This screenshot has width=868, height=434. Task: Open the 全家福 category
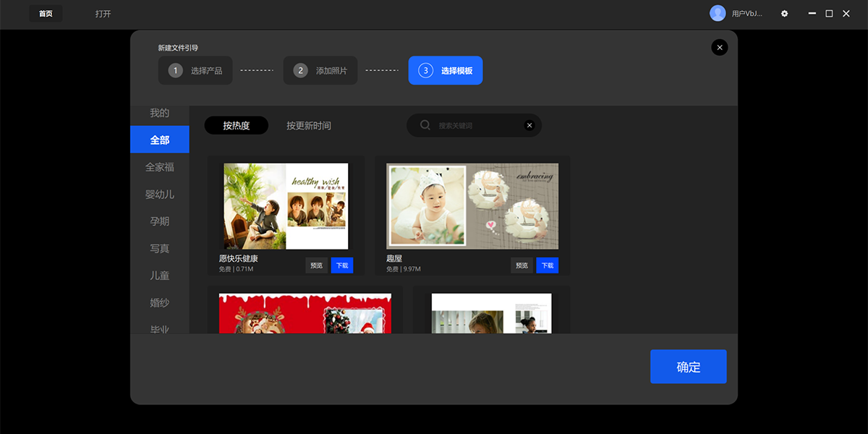tap(160, 167)
